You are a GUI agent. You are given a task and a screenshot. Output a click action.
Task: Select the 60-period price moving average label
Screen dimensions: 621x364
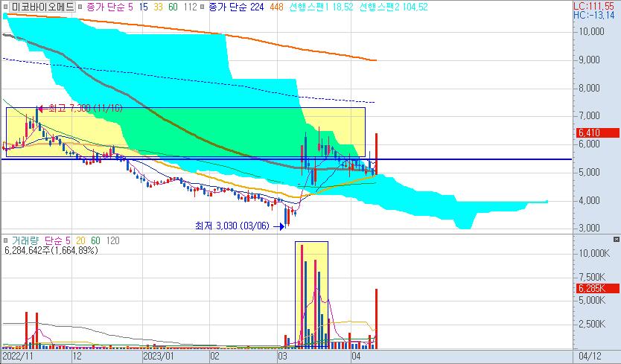tap(173, 7)
